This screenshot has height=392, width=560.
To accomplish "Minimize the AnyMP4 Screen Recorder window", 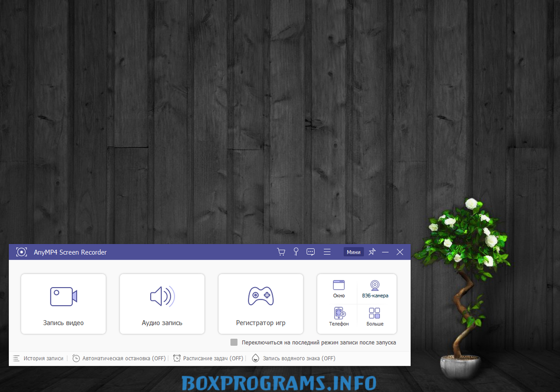I will pyautogui.click(x=385, y=252).
